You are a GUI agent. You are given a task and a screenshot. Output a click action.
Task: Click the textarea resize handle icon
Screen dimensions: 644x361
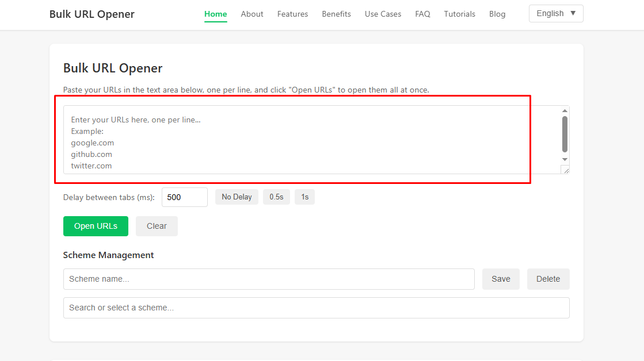point(566,170)
